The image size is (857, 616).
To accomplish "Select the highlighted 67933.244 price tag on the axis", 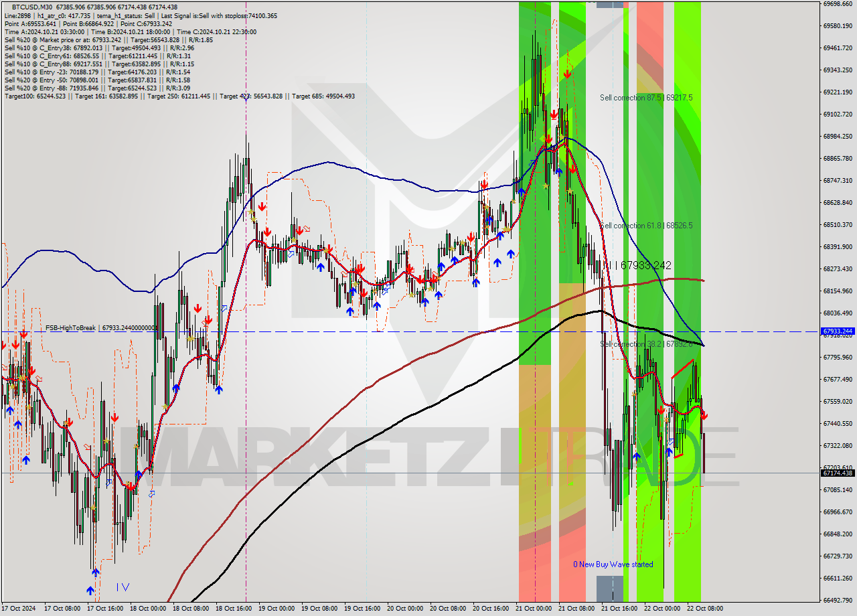I will tap(838, 331).
